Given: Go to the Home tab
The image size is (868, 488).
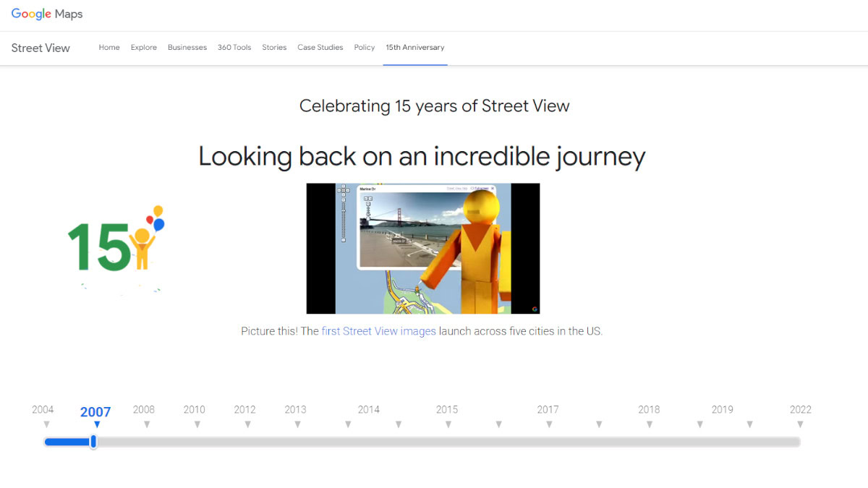Looking at the screenshot, I should (x=109, y=48).
